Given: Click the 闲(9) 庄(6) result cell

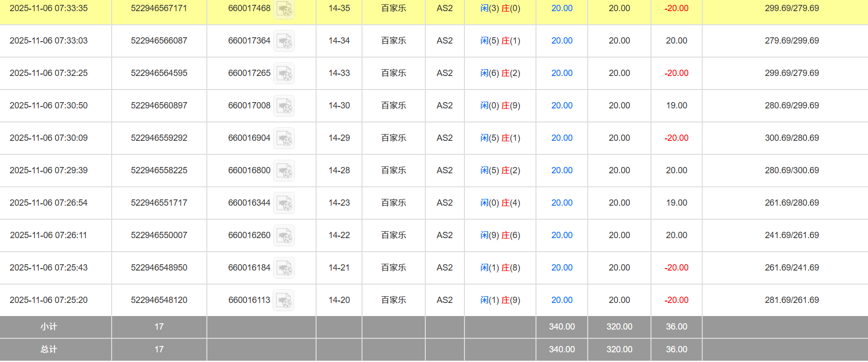Looking at the screenshot, I should click(500, 235).
